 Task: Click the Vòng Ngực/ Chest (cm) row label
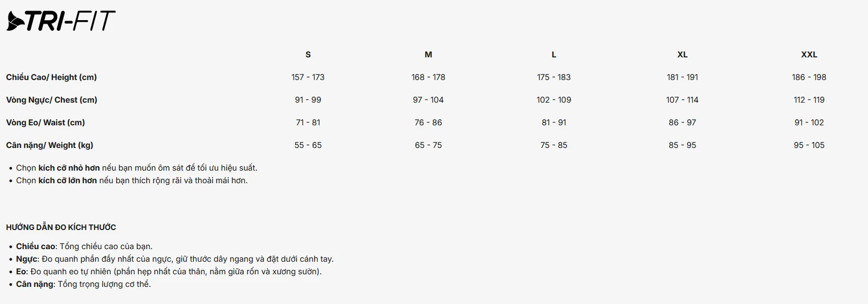pos(51,100)
